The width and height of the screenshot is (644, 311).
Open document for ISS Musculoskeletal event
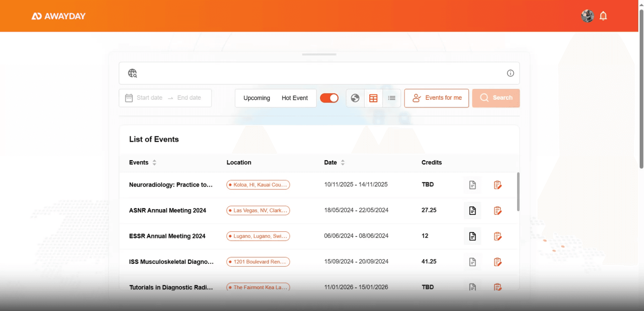472,262
